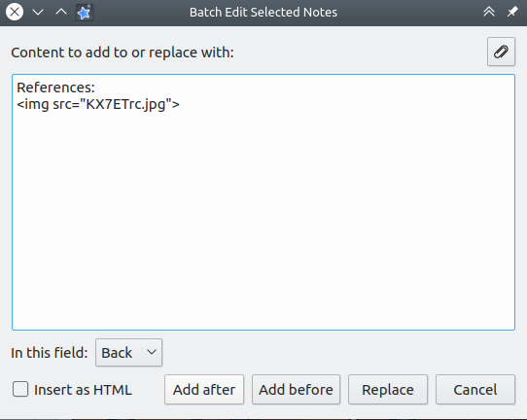This screenshot has width=527, height=420.
Task: Open the 'In this field' Back dropdown
Action: coord(128,353)
